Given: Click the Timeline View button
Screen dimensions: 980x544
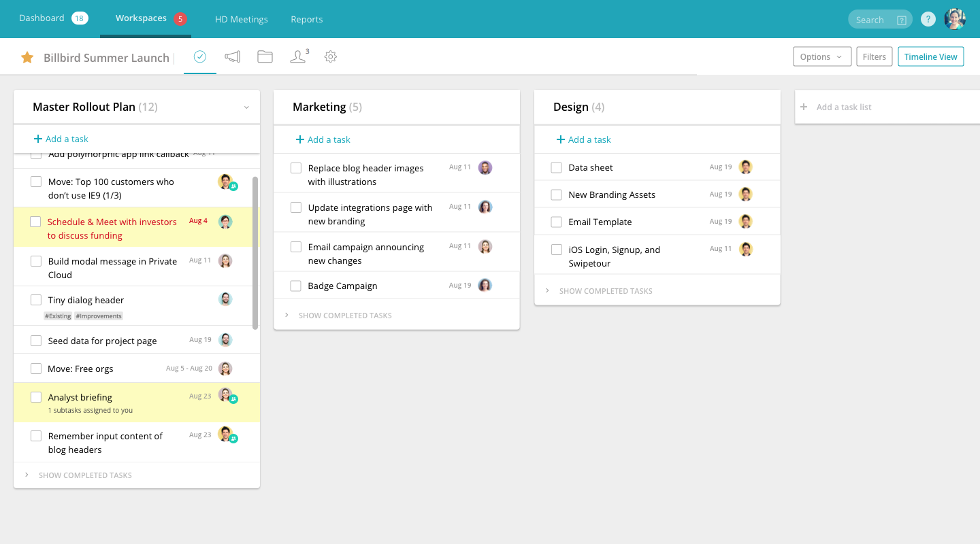Looking at the screenshot, I should click(930, 57).
